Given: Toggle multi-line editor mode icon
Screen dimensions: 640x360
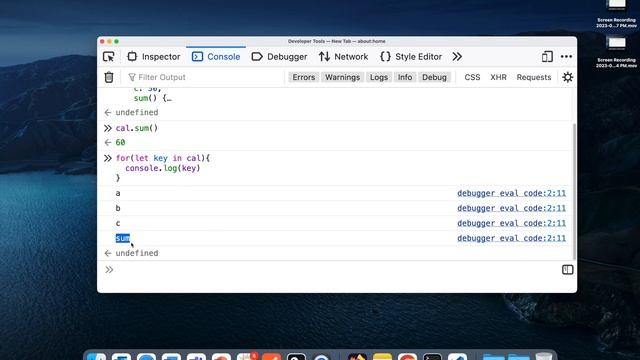Looking at the screenshot, I should click(x=567, y=270).
